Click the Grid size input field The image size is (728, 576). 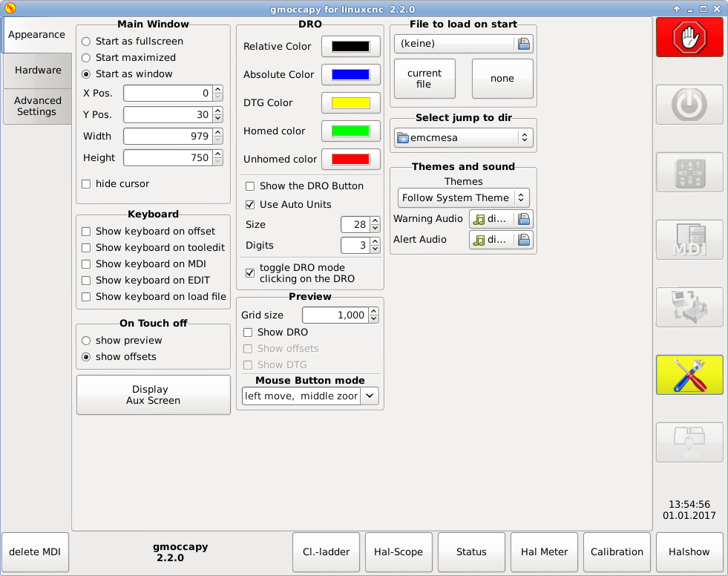point(335,315)
